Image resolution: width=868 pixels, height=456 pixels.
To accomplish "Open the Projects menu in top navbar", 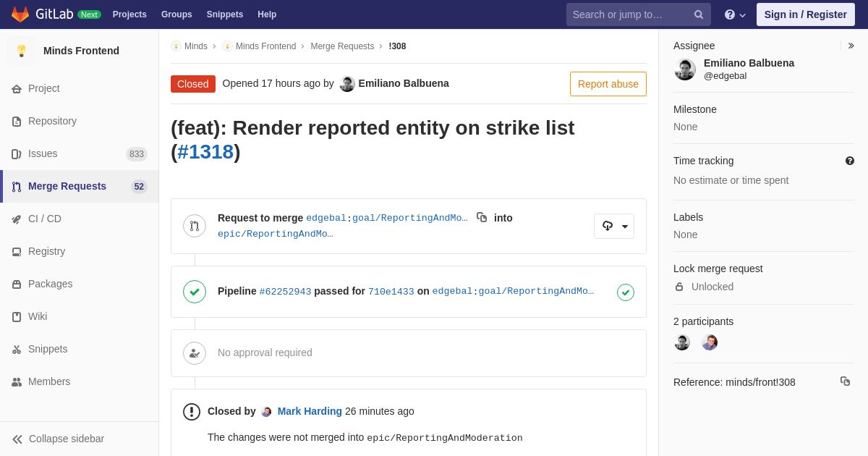I will pos(129,14).
